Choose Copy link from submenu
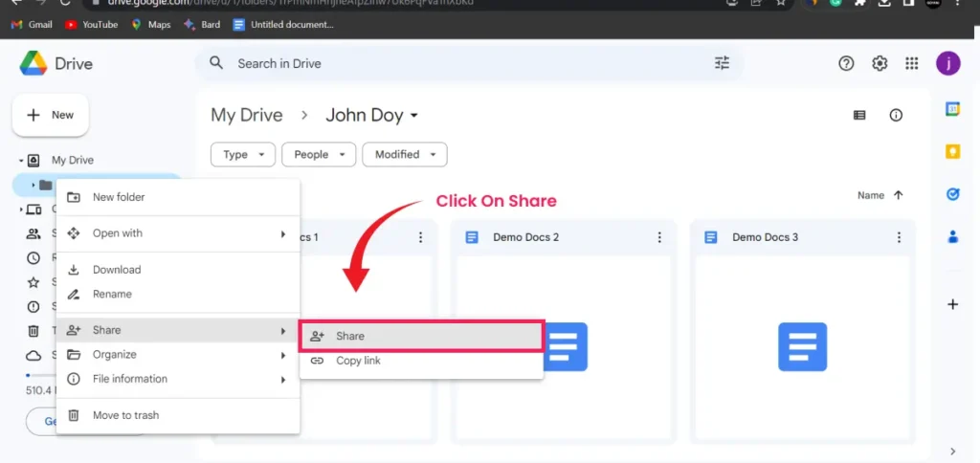Viewport: 980px width, 463px height. tap(358, 361)
